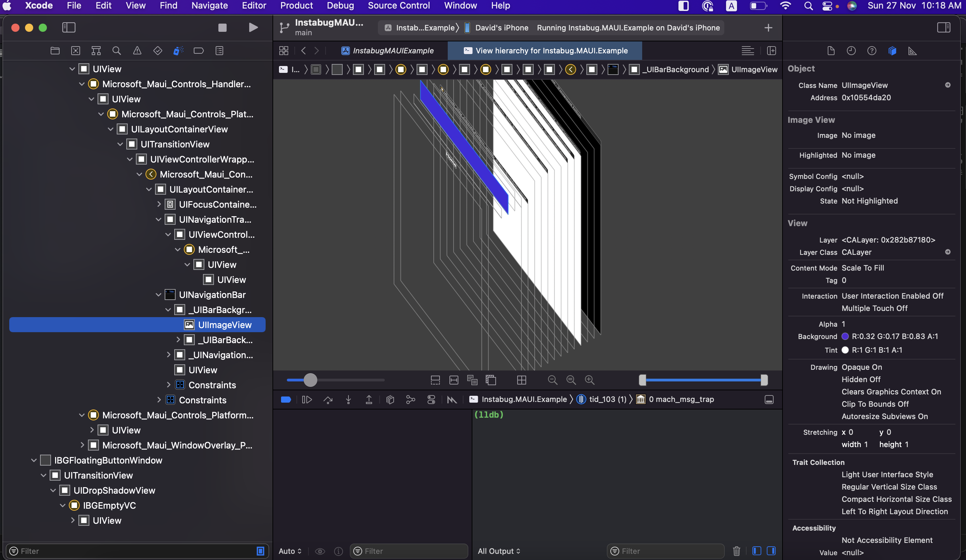
Task: Click the Step Over debug button
Action: point(328,400)
